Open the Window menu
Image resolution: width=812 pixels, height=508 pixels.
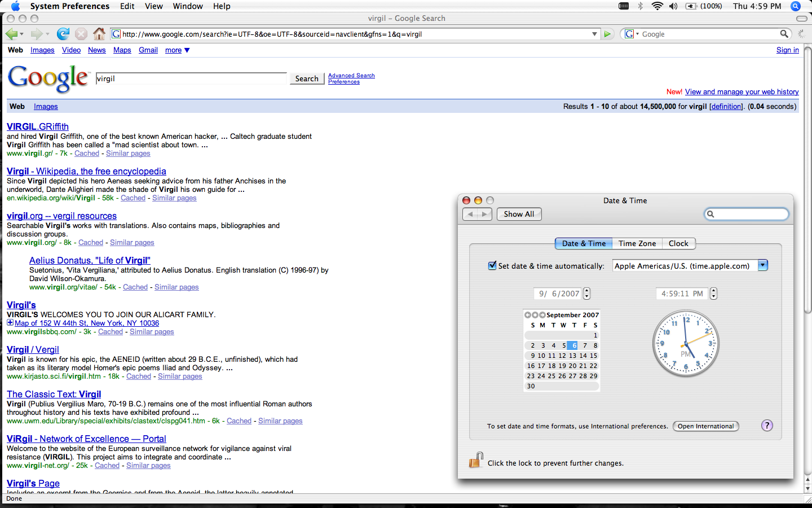(x=188, y=6)
